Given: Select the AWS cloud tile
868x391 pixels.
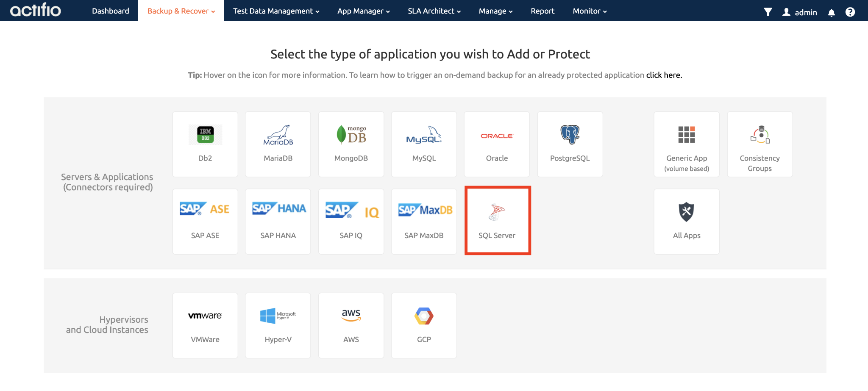Looking at the screenshot, I should pyautogui.click(x=351, y=325).
